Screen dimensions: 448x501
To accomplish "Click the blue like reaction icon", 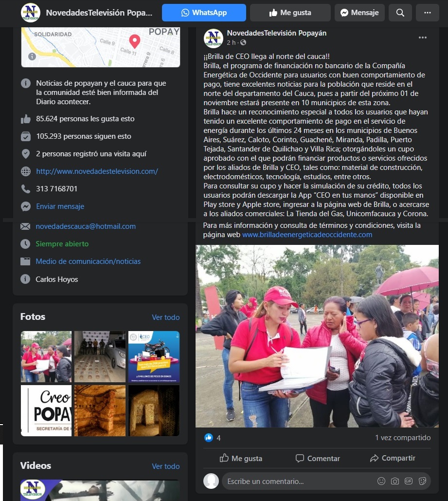I will click(x=209, y=438).
